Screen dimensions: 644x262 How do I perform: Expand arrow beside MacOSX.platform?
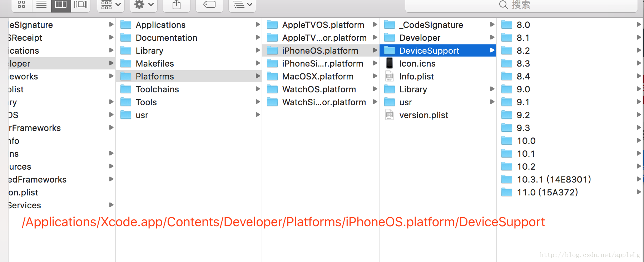(375, 76)
